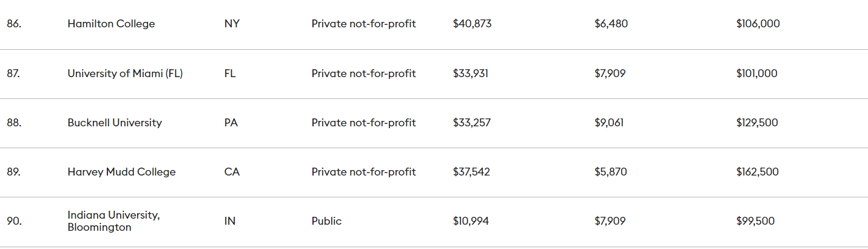Viewport: 868px width, 249px height.
Task: Click Harvey Mudd College name
Action: tap(121, 172)
